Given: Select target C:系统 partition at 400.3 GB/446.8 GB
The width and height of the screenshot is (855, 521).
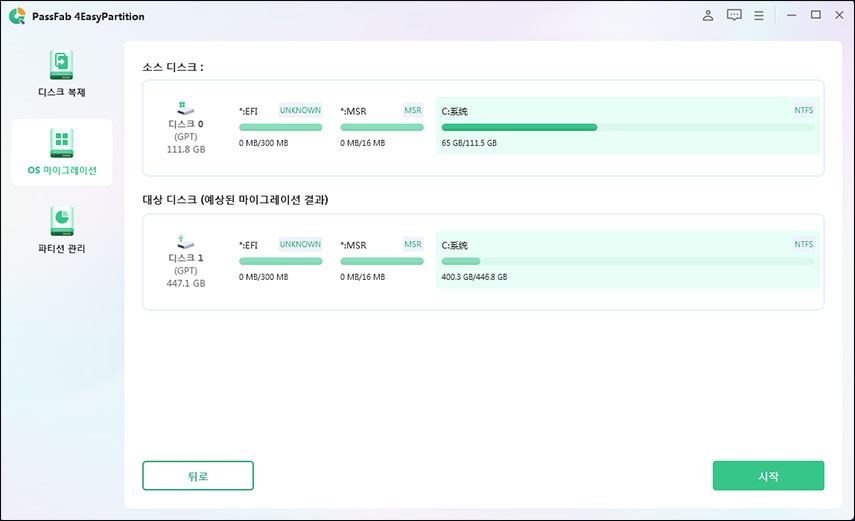Looking at the screenshot, I should pyautogui.click(x=628, y=260).
